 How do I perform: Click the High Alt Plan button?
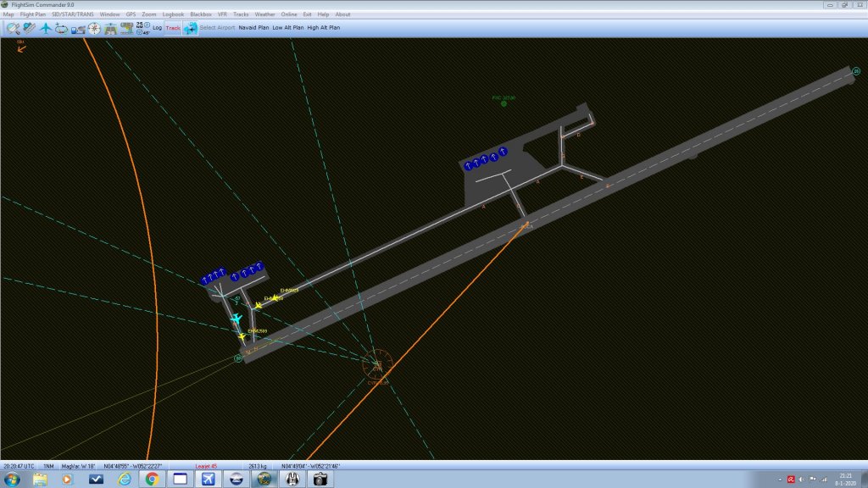324,28
